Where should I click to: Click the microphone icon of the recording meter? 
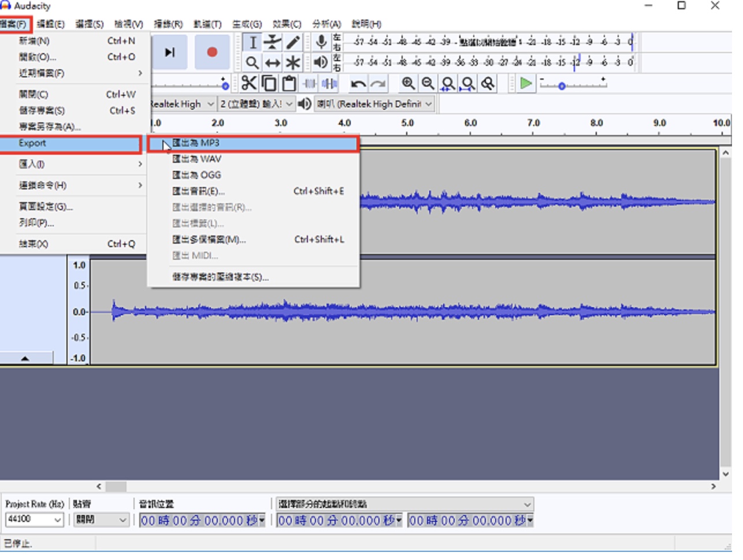click(x=321, y=42)
